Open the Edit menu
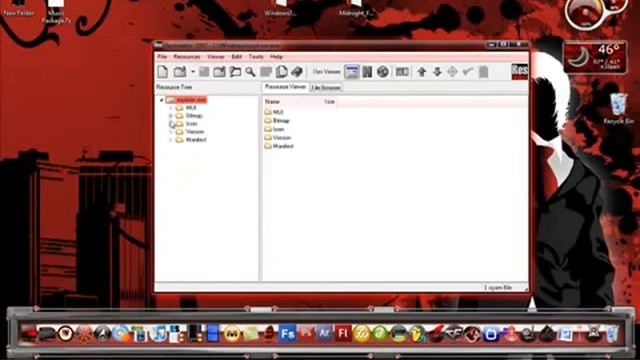Viewport: 640px width, 360px height. 237,57
